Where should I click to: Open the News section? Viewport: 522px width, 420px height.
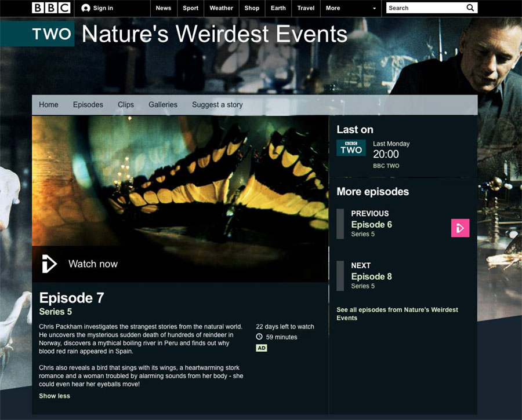click(x=163, y=8)
